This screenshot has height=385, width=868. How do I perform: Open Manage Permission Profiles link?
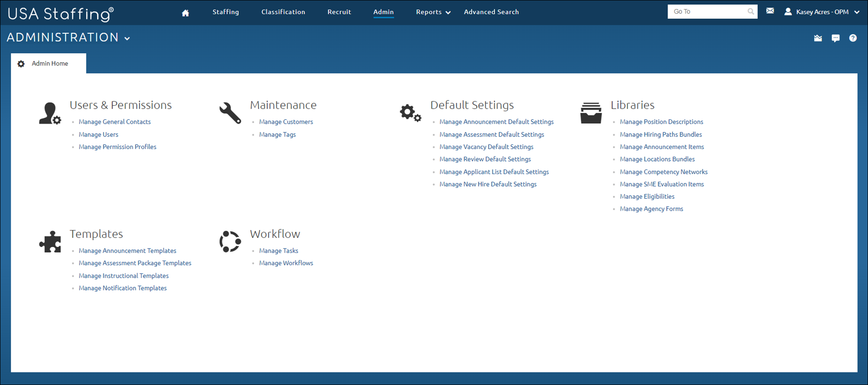(117, 147)
